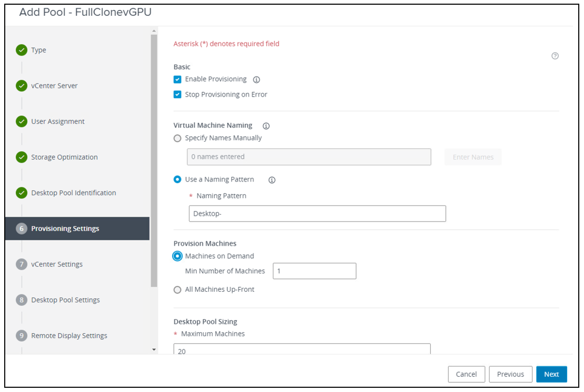
Task: Select All Machines Up-Front
Action: coord(177,290)
